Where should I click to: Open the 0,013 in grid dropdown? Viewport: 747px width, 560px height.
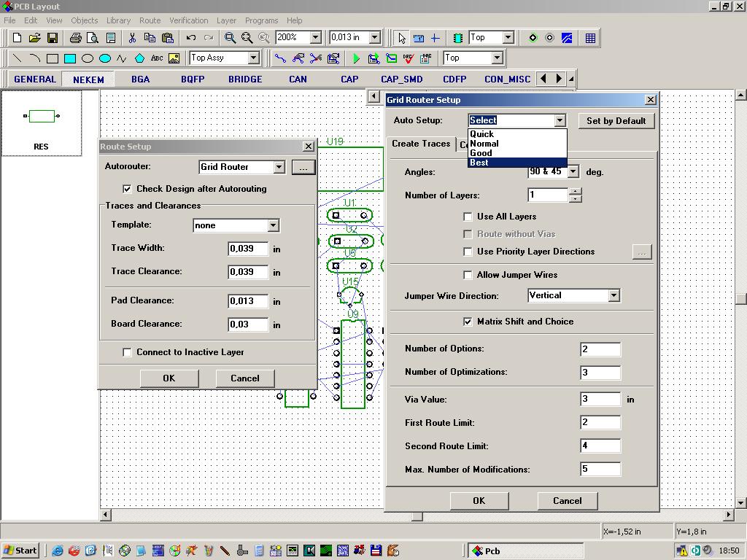click(x=375, y=37)
